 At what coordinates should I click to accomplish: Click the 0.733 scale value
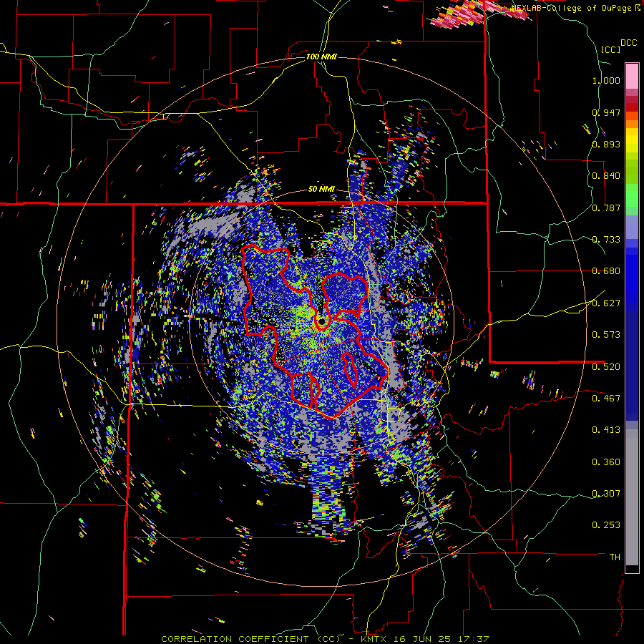pos(606,240)
